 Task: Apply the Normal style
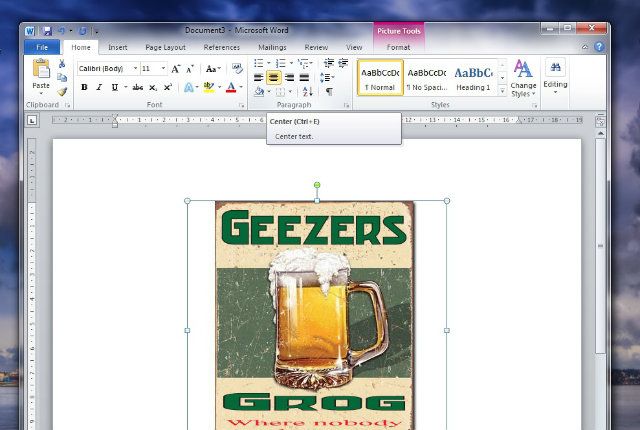[380, 78]
